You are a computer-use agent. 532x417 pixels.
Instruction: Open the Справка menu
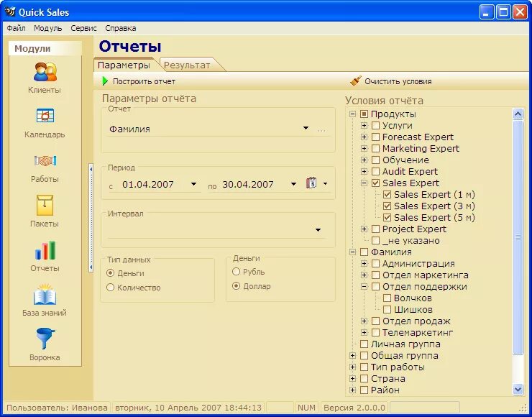point(121,28)
